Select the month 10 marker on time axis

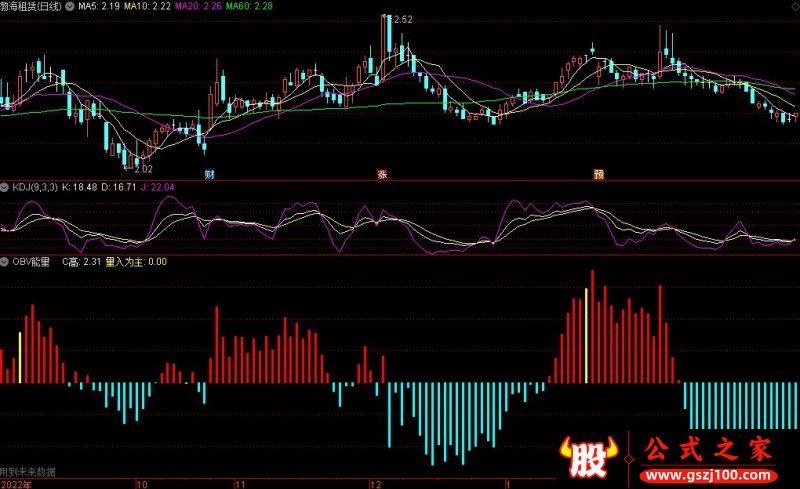(142, 484)
